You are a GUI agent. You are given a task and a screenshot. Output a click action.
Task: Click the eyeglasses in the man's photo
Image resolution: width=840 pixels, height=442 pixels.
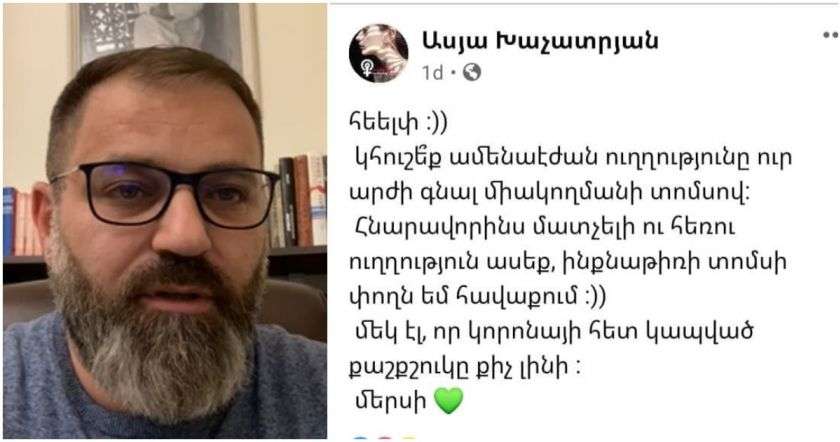tap(167, 194)
